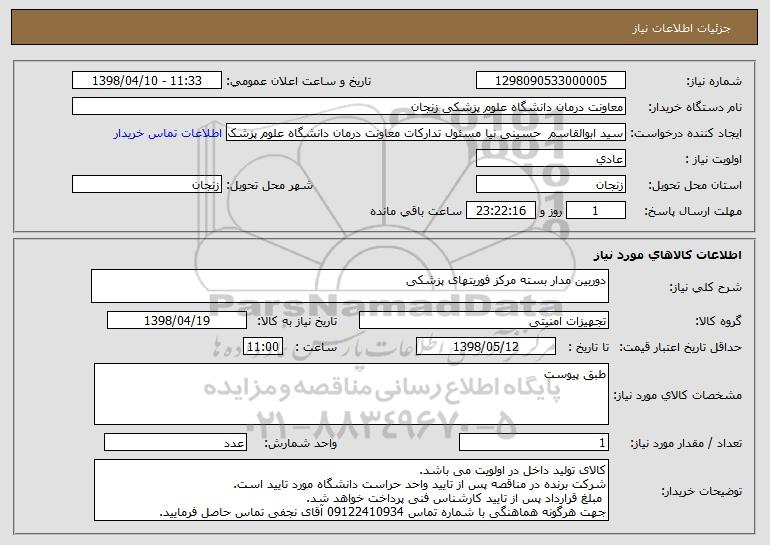Select the label ایجاد کننده درخواست

point(686,133)
